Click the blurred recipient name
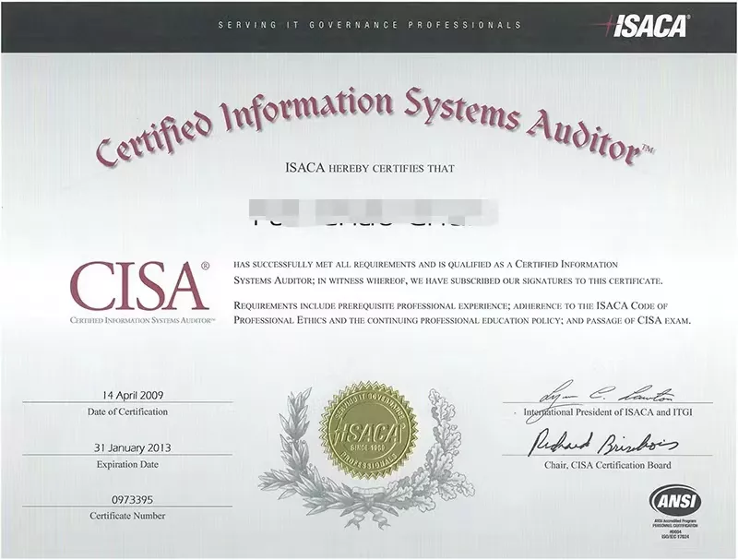This screenshot has width=738, height=560. tap(373, 213)
